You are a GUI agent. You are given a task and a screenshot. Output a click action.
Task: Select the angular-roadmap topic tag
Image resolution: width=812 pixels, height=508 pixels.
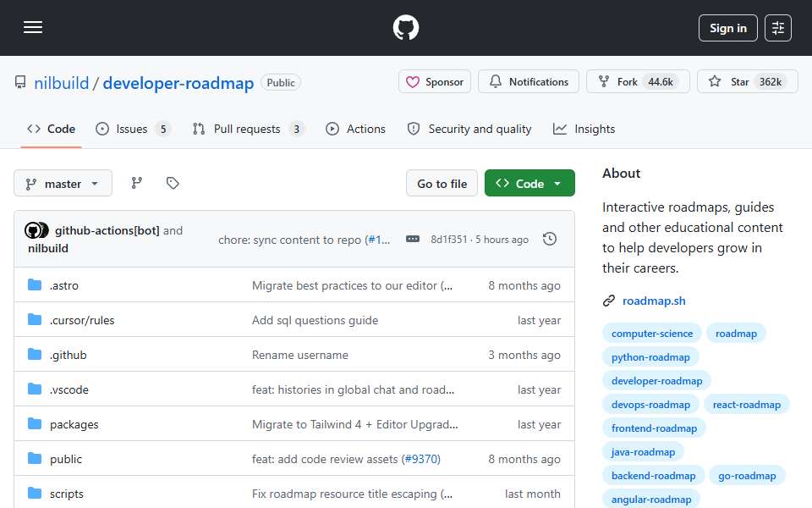(x=651, y=500)
